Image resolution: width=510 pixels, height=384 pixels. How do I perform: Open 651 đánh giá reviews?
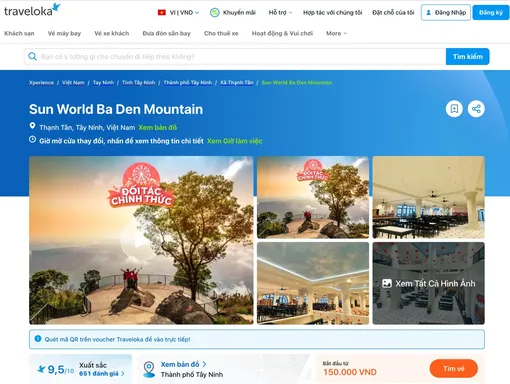(102, 374)
